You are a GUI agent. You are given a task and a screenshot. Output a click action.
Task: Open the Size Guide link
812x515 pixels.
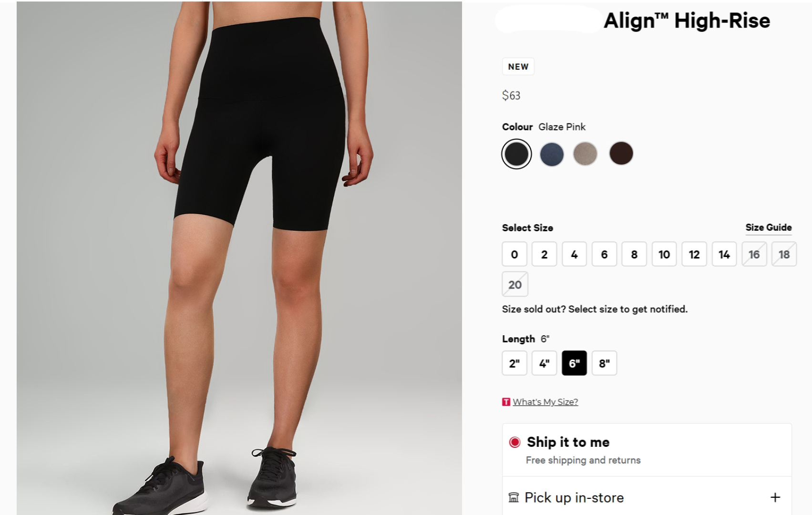click(x=769, y=227)
